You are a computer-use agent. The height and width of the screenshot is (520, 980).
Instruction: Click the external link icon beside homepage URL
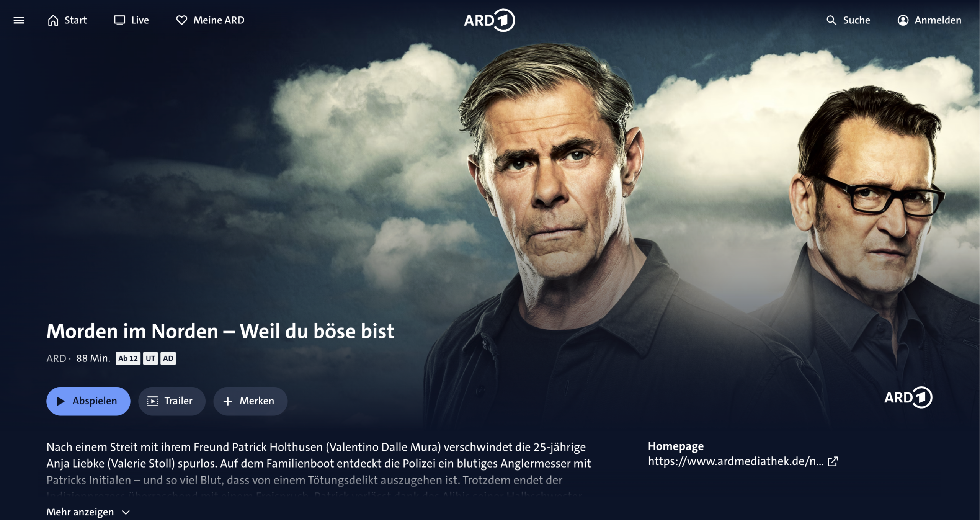(833, 461)
